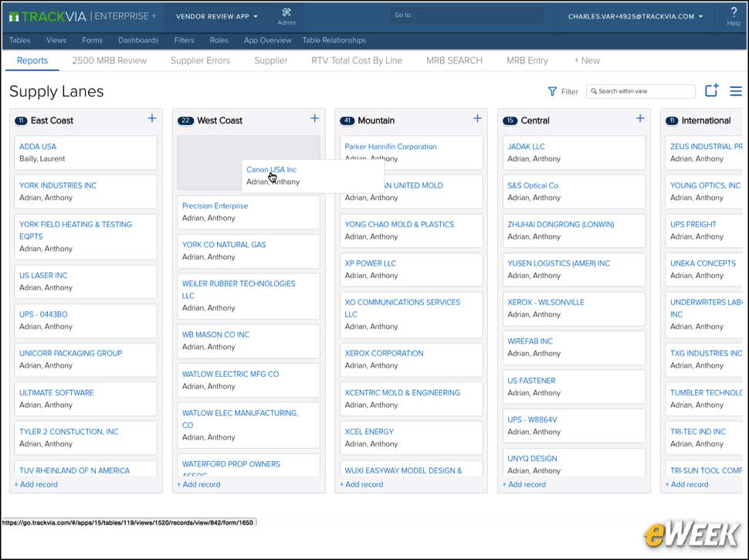Open YORK CO NATURAL GAS record

(224, 245)
